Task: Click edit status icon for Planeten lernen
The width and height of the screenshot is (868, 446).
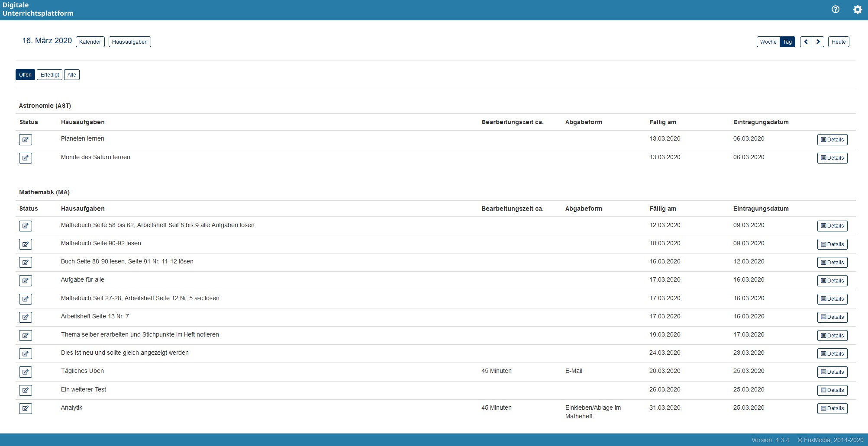Action: pyautogui.click(x=26, y=140)
